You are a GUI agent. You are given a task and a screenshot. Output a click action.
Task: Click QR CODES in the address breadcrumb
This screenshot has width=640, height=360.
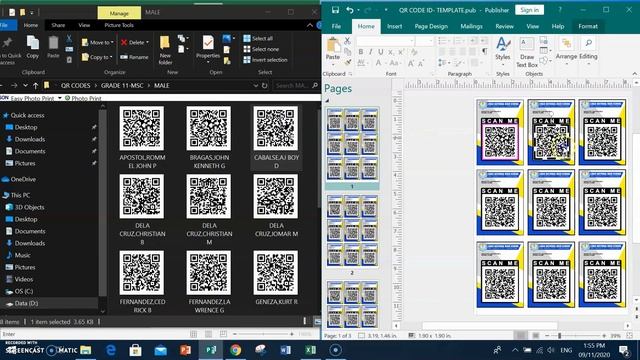click(76, 86)
